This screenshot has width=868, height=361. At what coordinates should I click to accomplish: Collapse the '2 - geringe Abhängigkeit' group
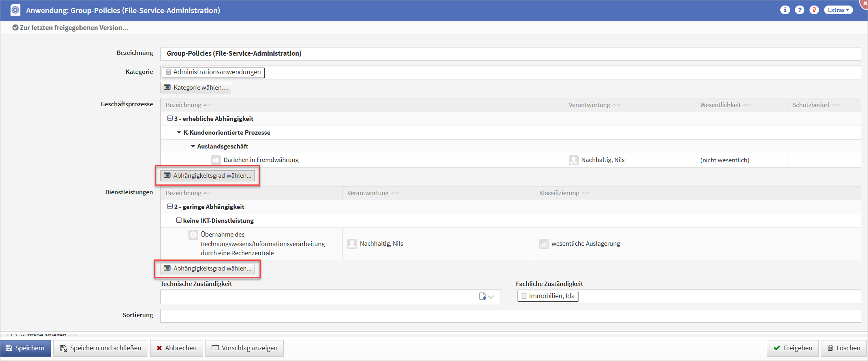(x=170, y=207)
